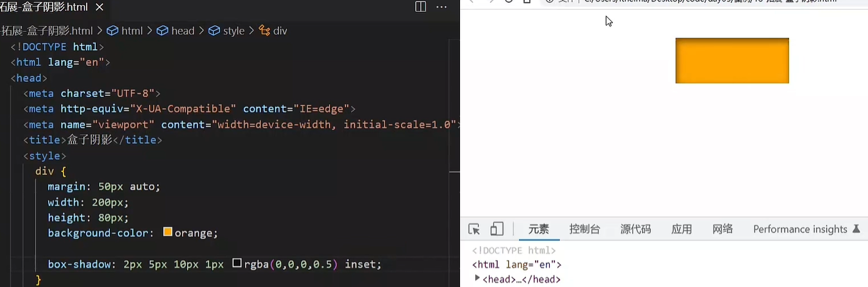
Task: Click the Performance insights flask icon
Action: point(855,229)
